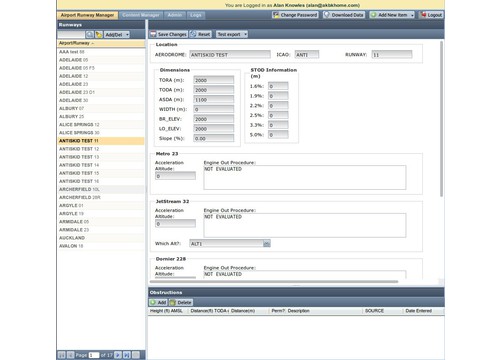Switch to the Airport Runway Manager tab
This screenshot has height=360, width=500.
pyautogui.click(x=87, y=15)
